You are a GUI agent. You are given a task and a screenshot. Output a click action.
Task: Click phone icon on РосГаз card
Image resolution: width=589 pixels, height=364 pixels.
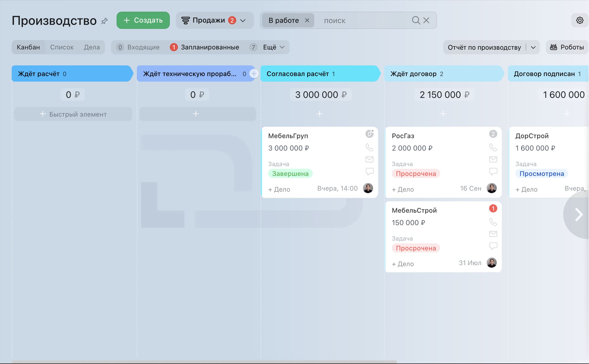493,147
